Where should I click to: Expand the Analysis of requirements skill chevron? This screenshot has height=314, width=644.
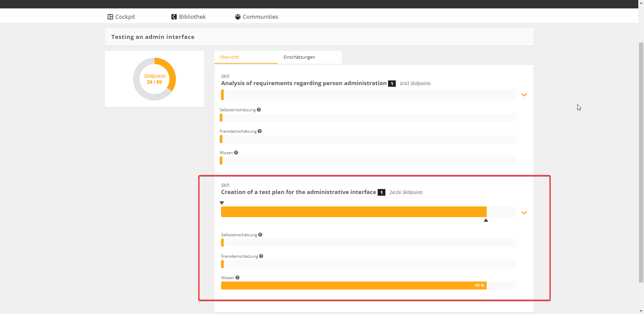coord(524,95)
